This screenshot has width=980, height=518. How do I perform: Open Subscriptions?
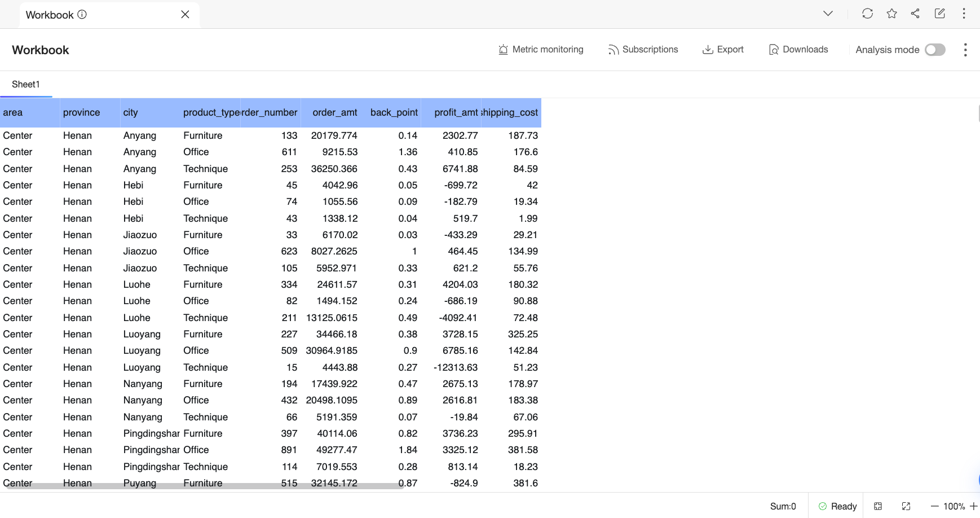click(643, 50)
